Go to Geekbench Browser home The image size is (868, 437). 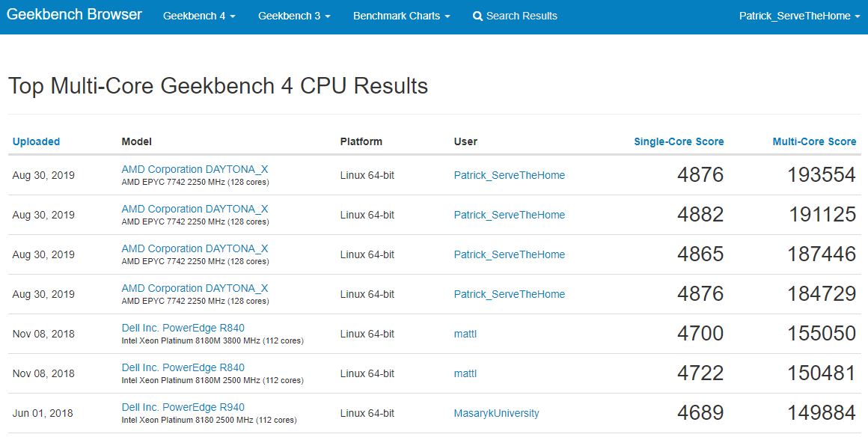74,15
